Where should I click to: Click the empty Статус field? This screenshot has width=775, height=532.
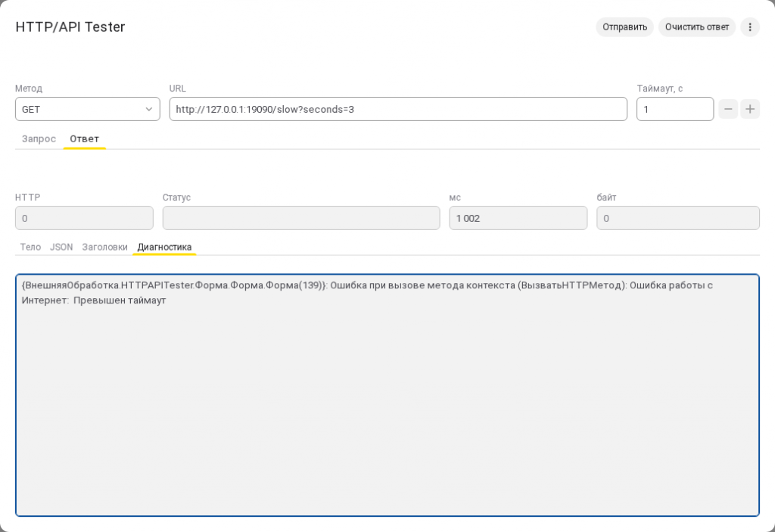coord(301,218)
